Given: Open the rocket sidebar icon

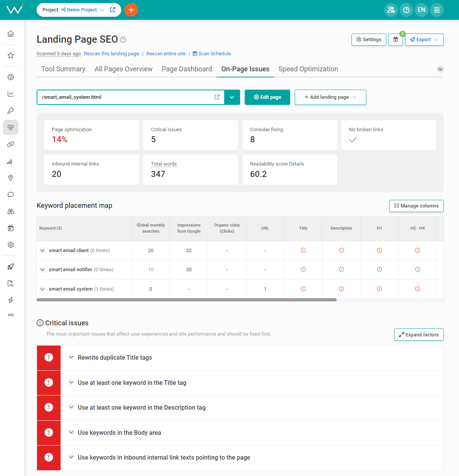Looking at the screenshot, I should (11, 267).
